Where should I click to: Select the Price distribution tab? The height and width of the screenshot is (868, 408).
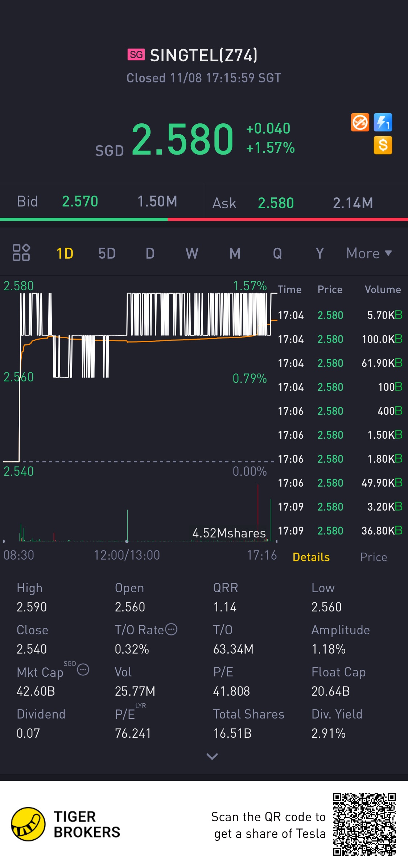[x=374, y=557]
